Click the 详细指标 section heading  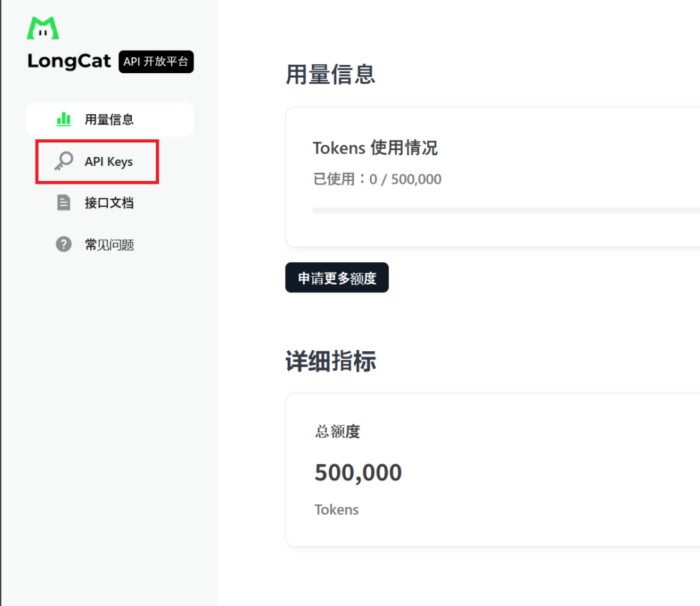coord(331,361)
